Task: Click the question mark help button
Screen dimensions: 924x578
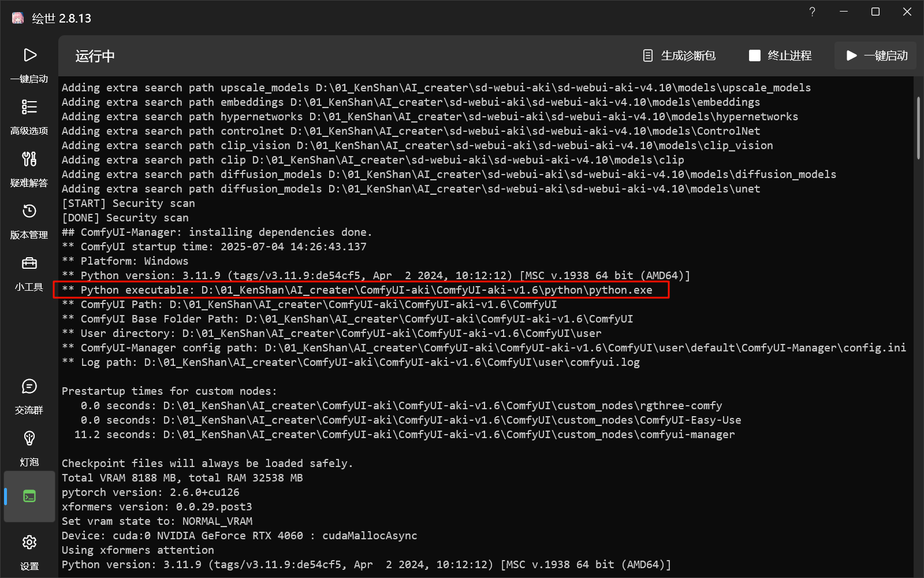Action: pyautogui.click(x=812, y=12)
